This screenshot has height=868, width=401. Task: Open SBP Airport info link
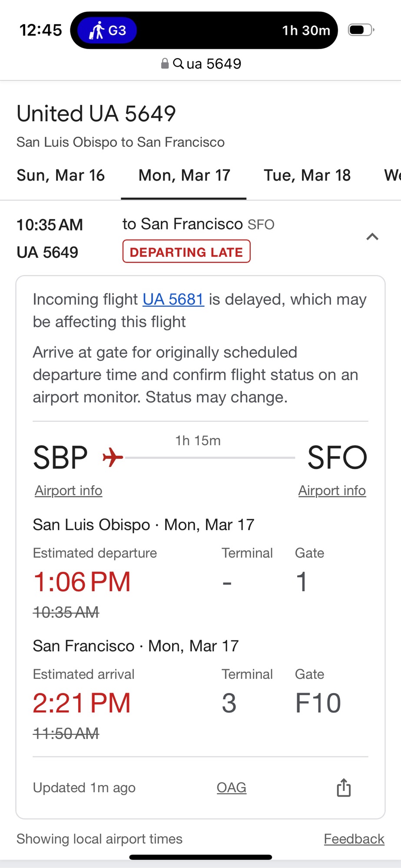[69, 490]
